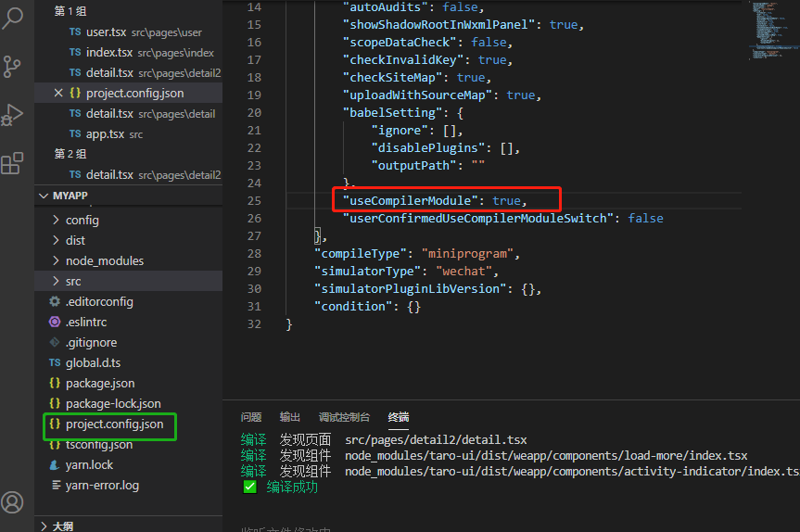
Task: Open the Run and Debug view
Action: (x=12, y=115)
